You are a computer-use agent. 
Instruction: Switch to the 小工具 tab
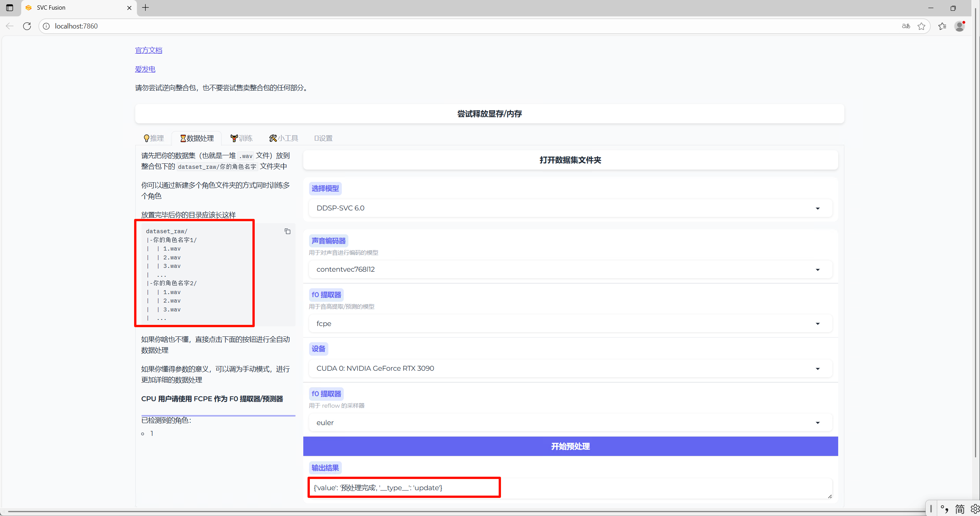tap(284, 138)
